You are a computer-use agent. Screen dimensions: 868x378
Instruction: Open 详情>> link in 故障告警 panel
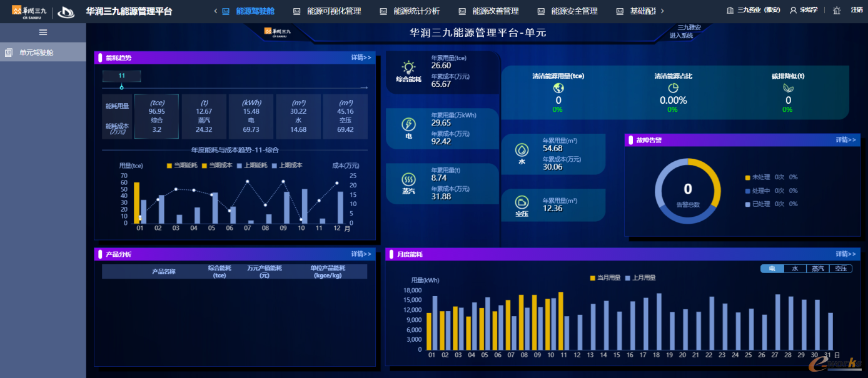[846, 140]
